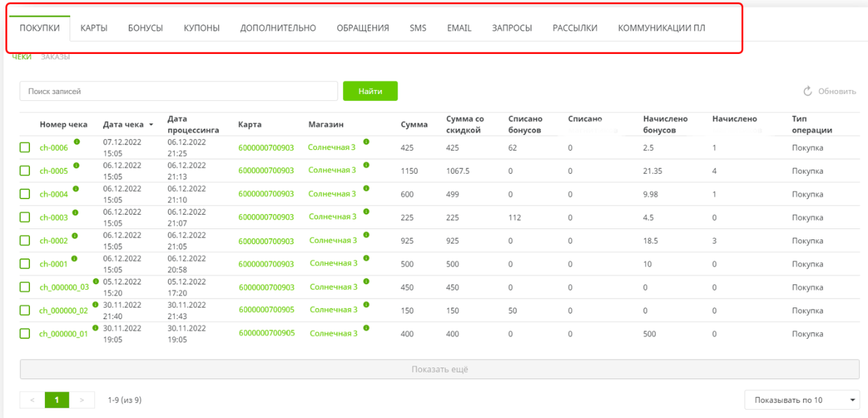Select checkbox for receipt ch-0002
868x418 pixels.
25,241
